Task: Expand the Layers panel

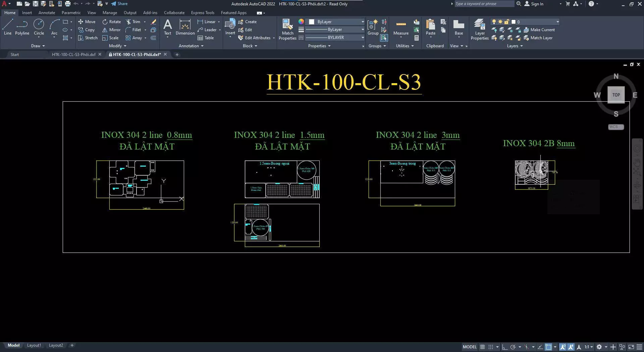Action: [x=515, y=46]
